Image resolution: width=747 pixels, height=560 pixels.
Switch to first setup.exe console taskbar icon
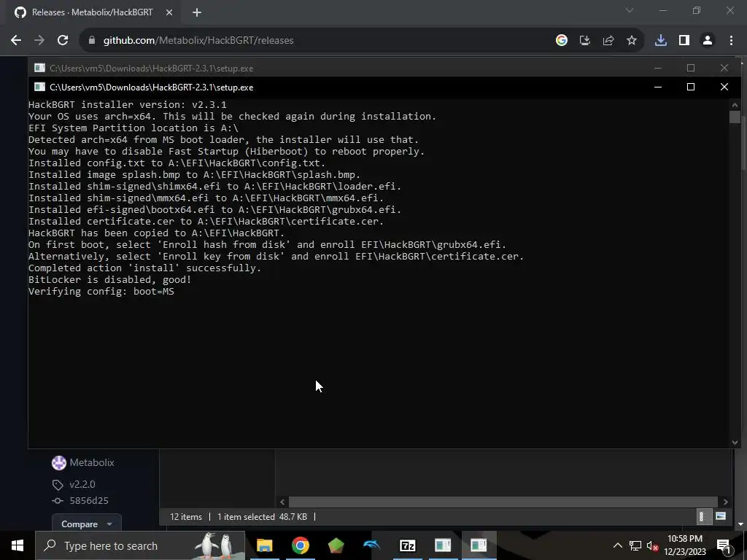click(x=443, y=545)
